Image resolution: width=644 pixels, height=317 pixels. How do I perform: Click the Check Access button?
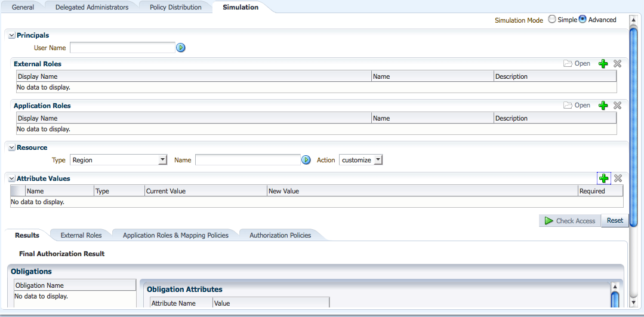click(x=570, y=221)
